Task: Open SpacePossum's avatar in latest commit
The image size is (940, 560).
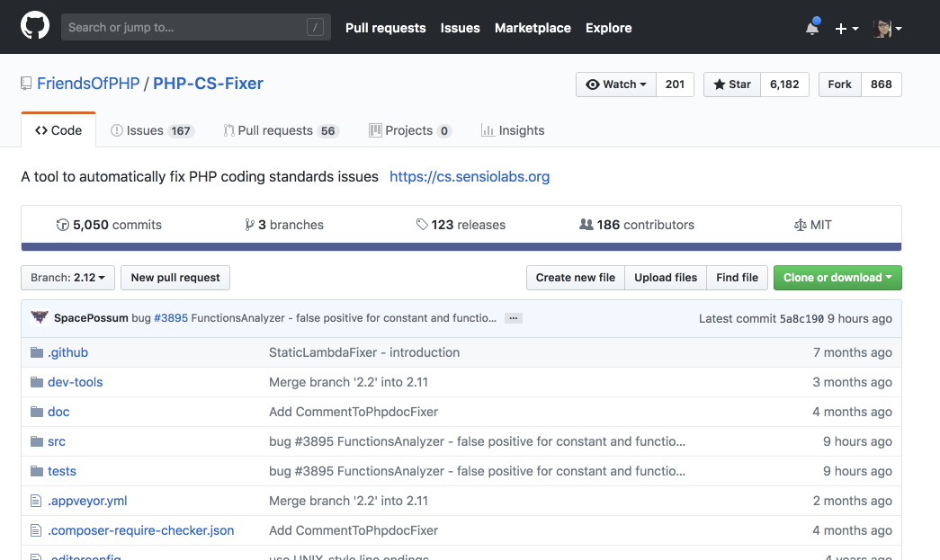Action: click(x=40, y=317)
